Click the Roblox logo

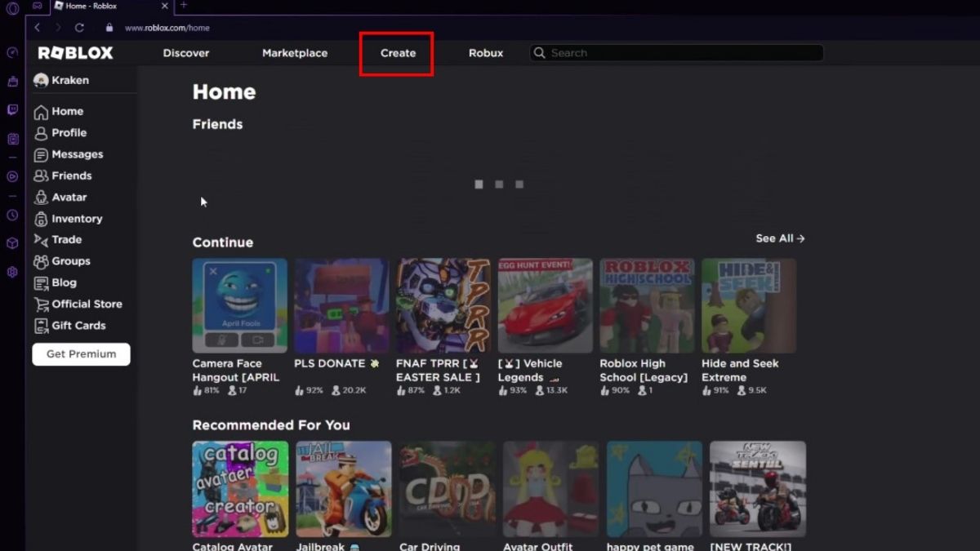pos(75,53)
